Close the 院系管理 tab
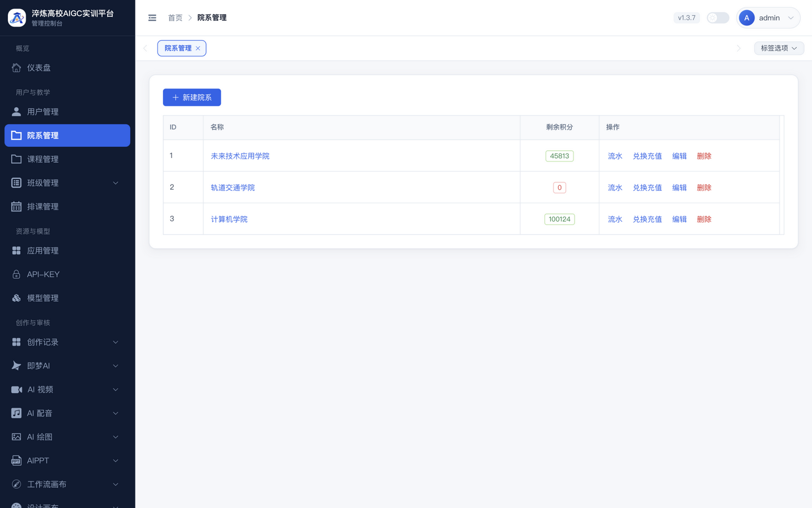Viewport: 812px width, 508px height. (198, 49)
